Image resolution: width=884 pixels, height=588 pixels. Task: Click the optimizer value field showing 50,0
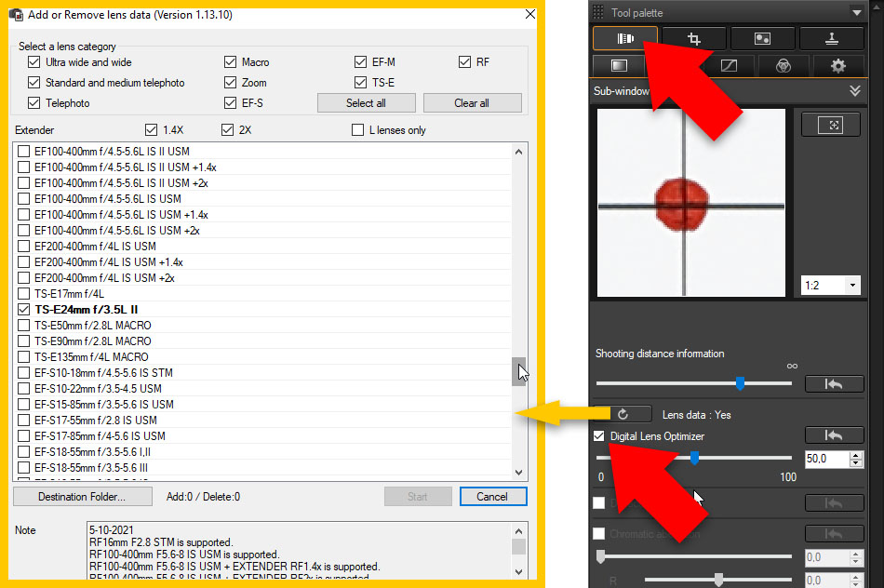[x=822, y=459]
